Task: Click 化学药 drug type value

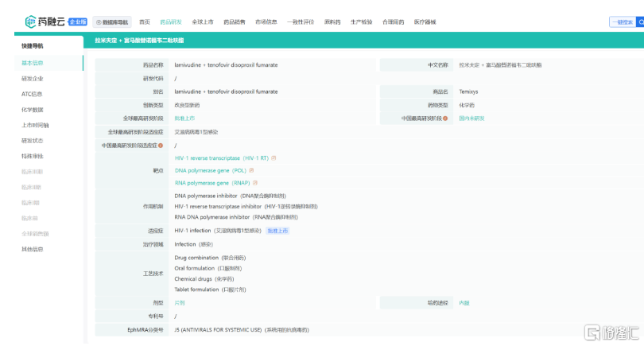Action: [x=467, y=105]
